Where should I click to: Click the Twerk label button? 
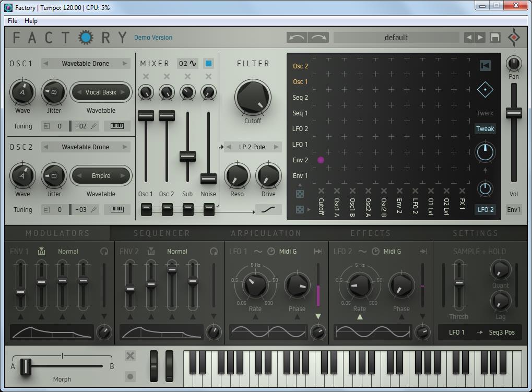(485, 113)
